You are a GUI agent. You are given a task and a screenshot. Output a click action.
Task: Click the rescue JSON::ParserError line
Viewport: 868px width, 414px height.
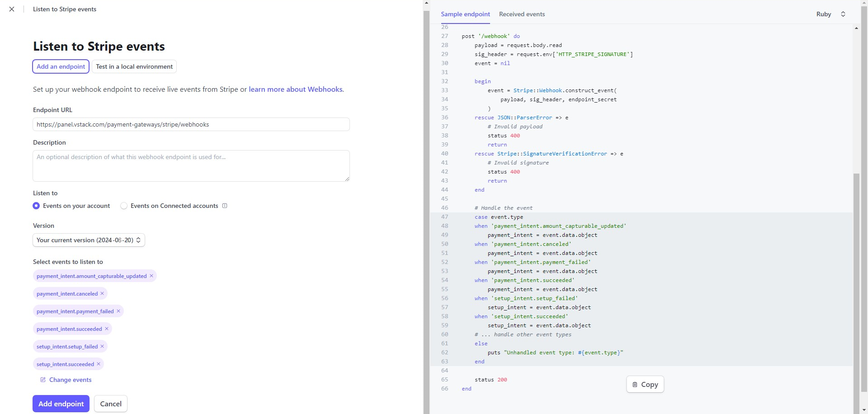point(521,118)
